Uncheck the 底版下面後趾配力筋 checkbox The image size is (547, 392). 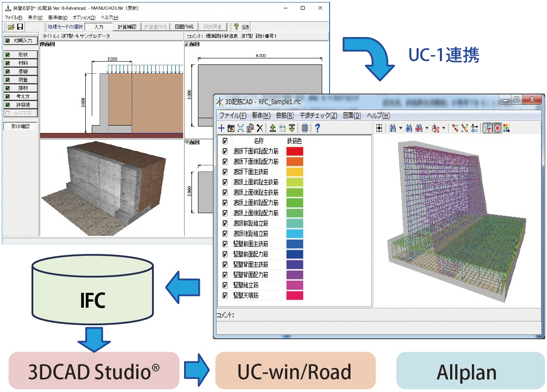coord(225,161)
